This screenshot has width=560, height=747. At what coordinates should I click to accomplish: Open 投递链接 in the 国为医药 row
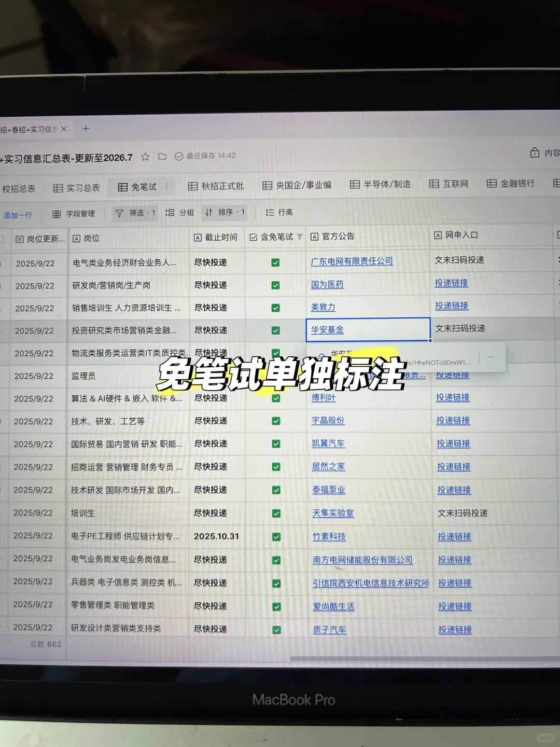point(451,283)
